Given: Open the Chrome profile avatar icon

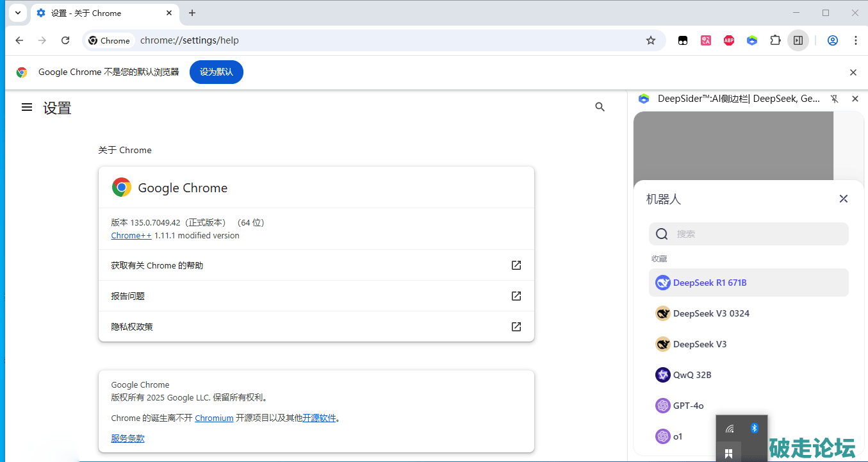Looking at the screenshot, I should pyautogui.click(x=833, y=40).
